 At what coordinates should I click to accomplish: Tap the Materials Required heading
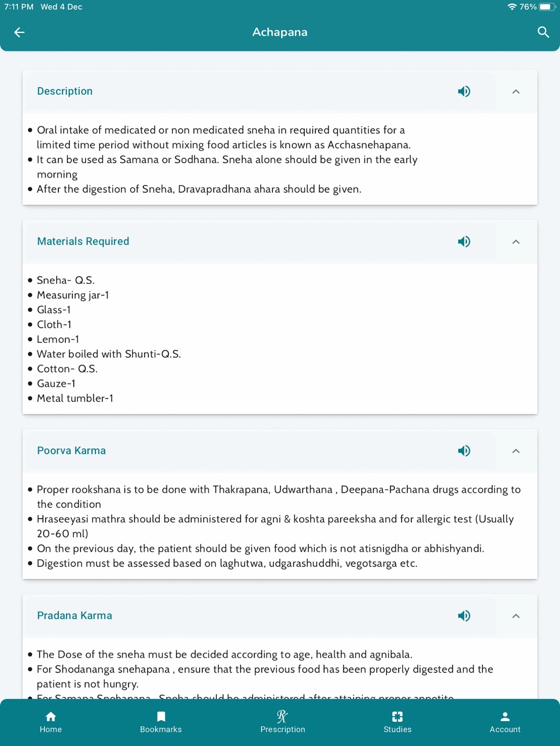83,242
